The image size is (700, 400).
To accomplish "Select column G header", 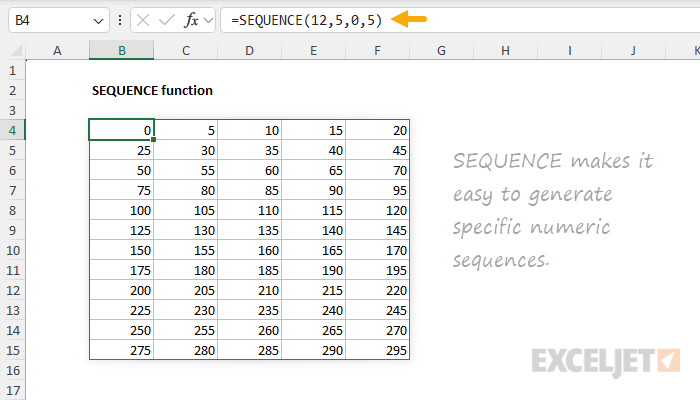I will (x=442, y=50).
